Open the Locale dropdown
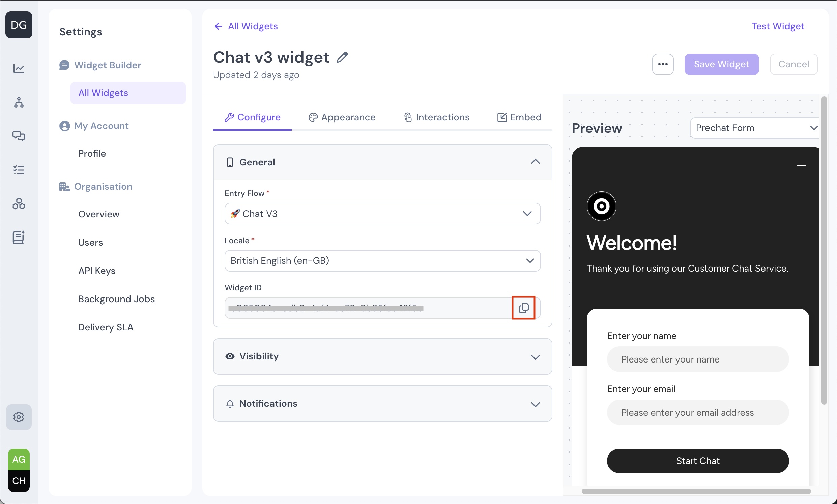Viewport: 837px width, 504px height. (382, 261)
